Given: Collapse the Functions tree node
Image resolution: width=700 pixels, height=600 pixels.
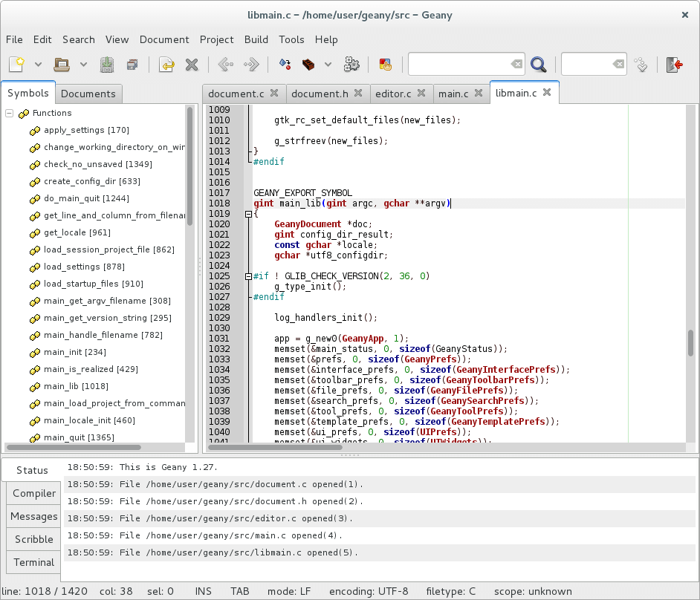Looking at the screenshot, I should coord(10,114).
